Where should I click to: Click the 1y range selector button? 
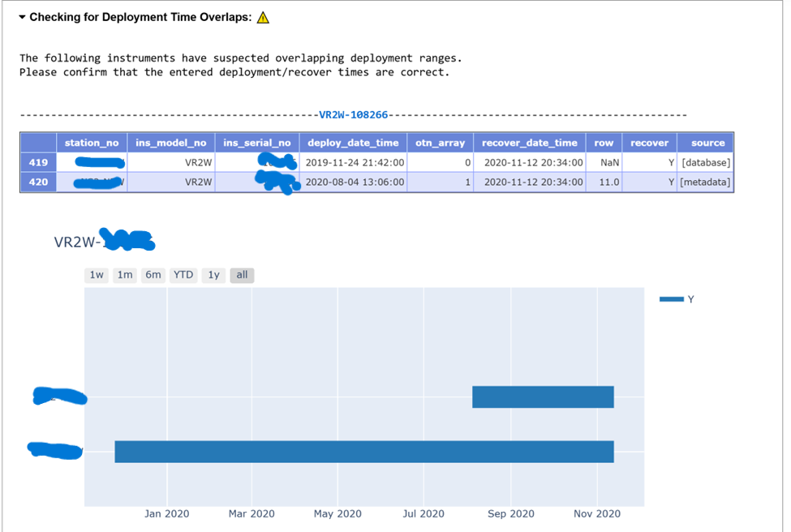coord(213,275)
